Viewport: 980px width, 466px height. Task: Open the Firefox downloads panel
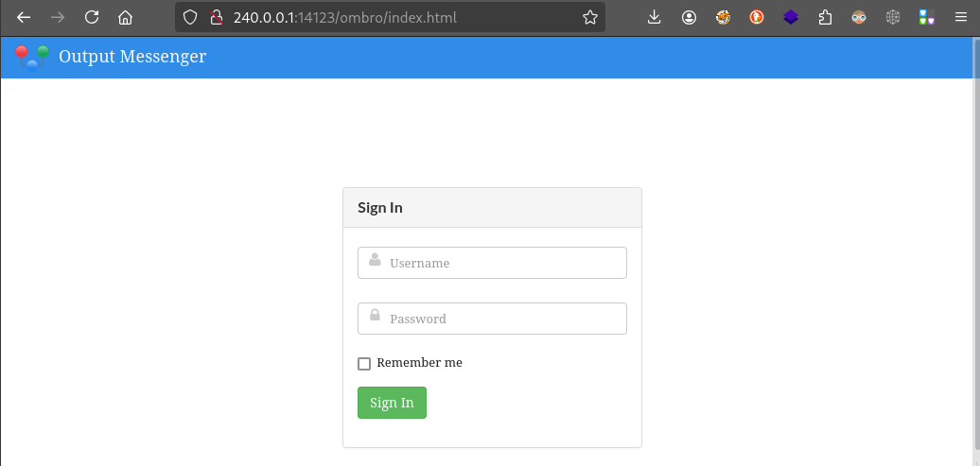[x=655, y=17]
